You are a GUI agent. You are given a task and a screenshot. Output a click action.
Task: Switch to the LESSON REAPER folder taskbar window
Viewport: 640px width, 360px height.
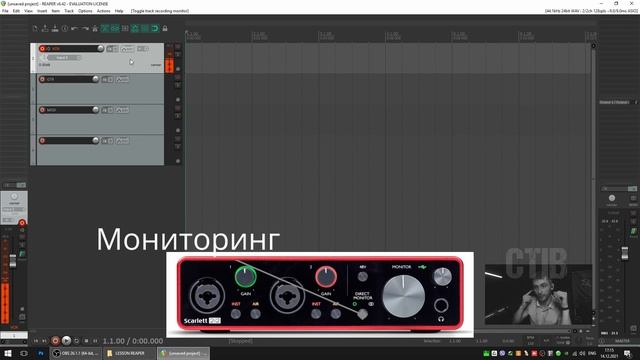tap(129, 353)
